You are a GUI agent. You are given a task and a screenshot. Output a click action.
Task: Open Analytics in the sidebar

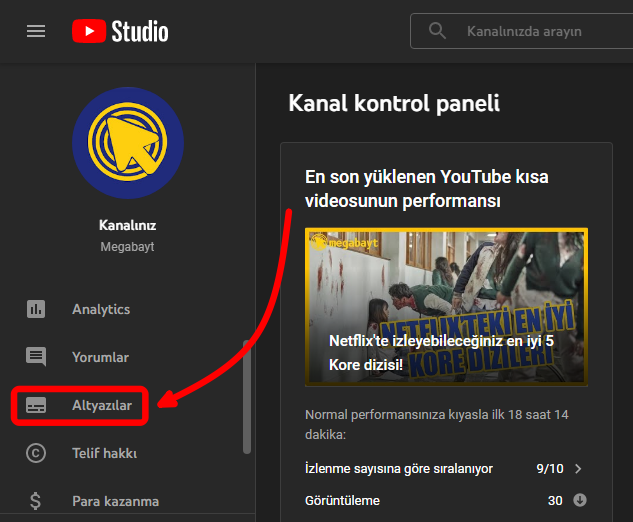(101, 309)
